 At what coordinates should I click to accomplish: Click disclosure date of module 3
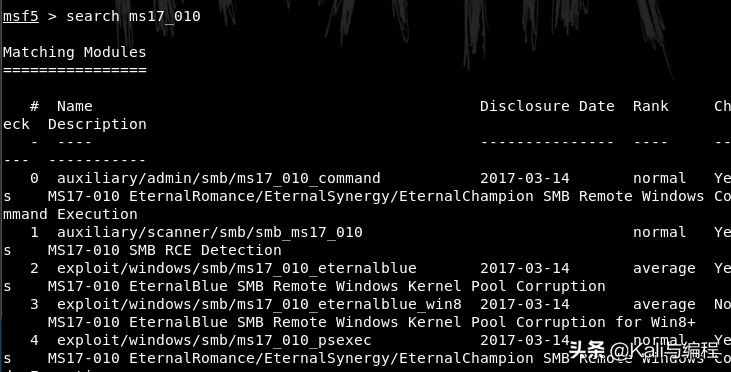point(525,304)
